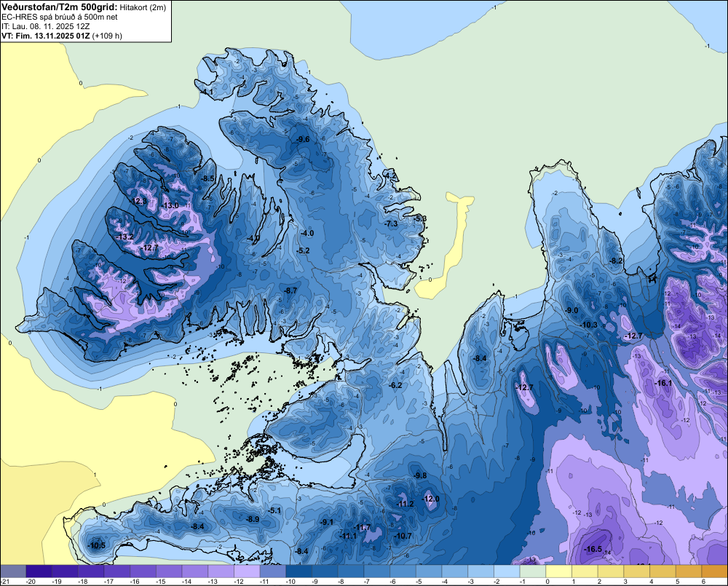
Task: Click the 'Hitakort (2m)' header label
Action: pos(141,7)
